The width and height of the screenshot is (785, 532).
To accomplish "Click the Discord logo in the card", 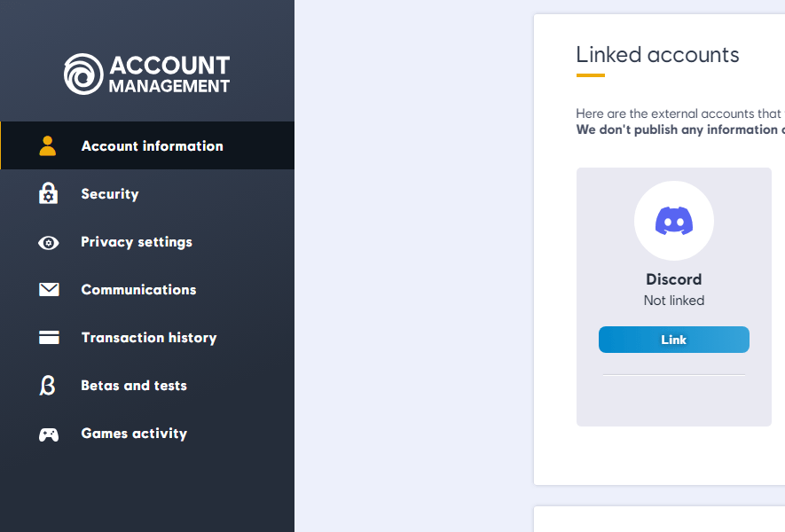I will 674,220.
